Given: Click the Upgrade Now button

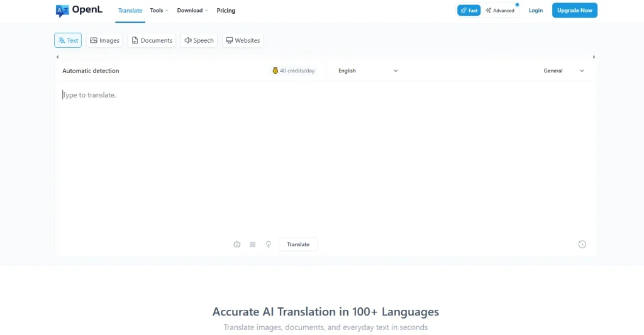Looking at the screenshot, I should point(575,10).
